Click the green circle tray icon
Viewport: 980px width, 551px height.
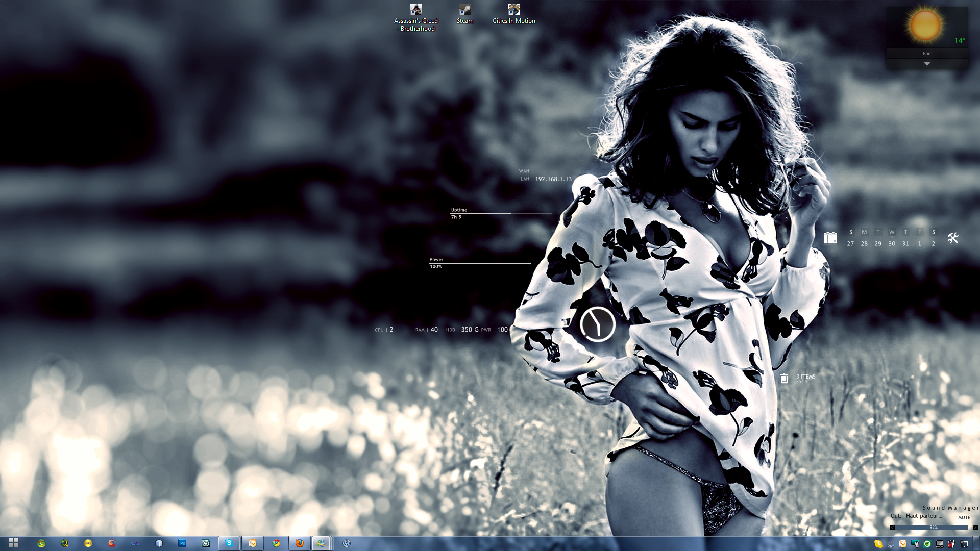927,544
